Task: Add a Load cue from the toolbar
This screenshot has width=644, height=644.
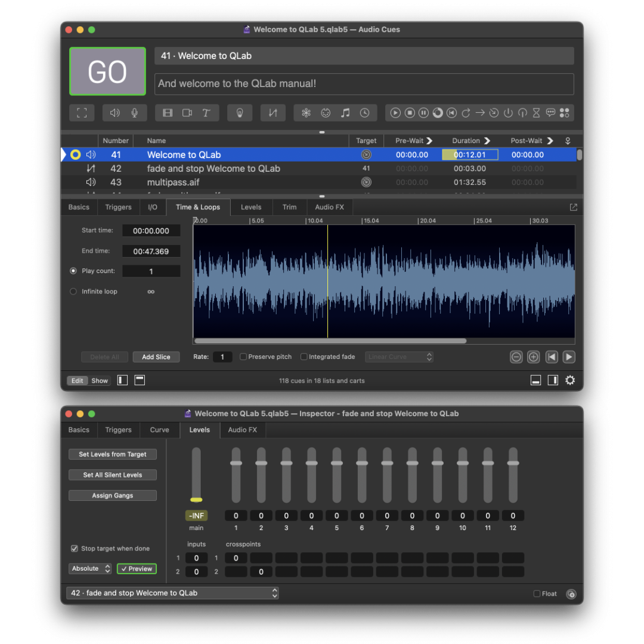Action: click(438, 113)
